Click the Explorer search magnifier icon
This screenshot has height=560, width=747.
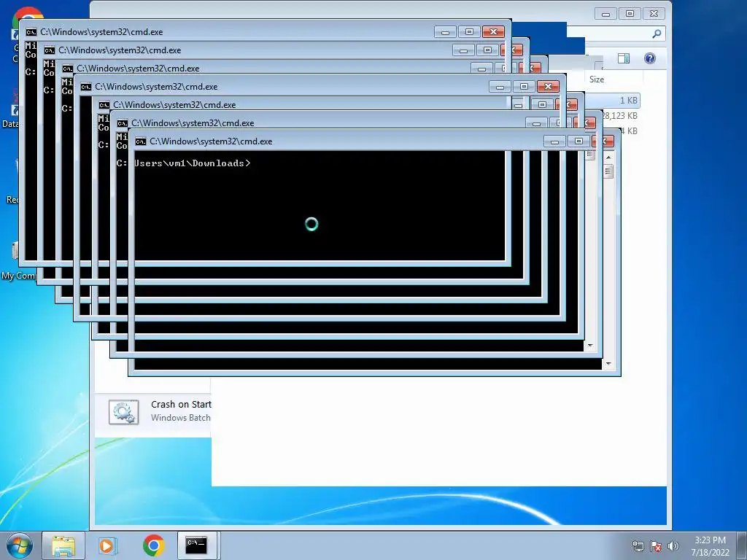(x=657, y=34)
